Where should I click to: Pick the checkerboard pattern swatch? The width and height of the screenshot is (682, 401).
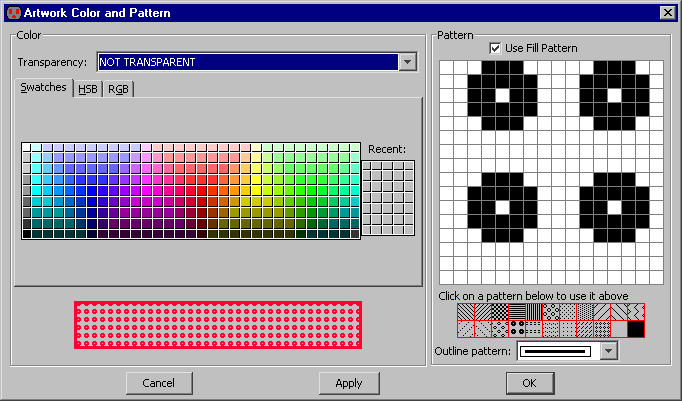500,311
